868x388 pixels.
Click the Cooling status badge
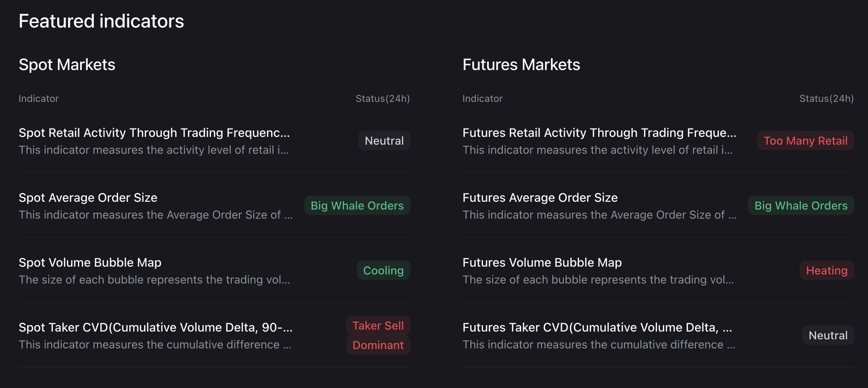(383, 271)
